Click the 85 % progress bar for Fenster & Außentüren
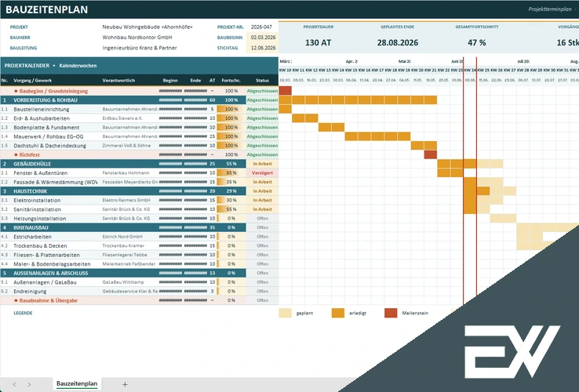 click(x=231, y=172)
